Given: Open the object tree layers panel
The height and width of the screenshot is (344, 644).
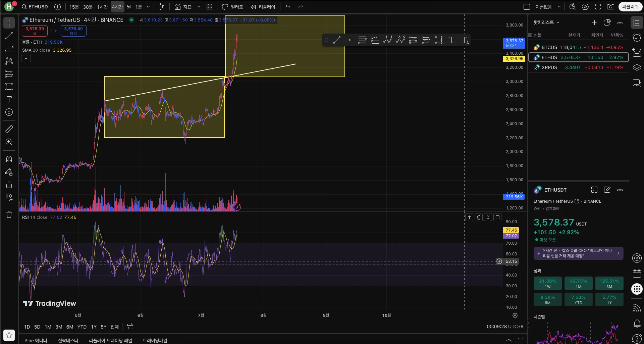Looking at the screenshot, I should click(x=637, y=67).
